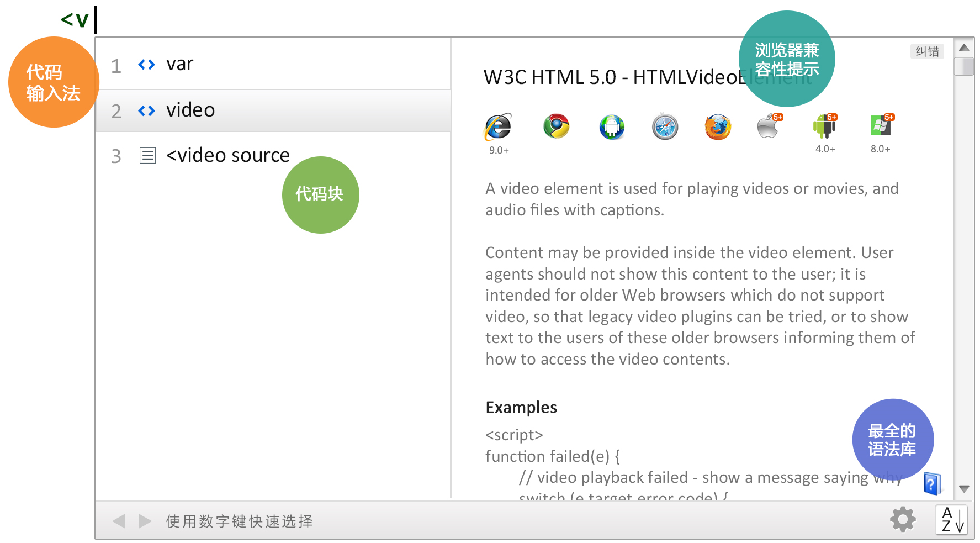Go to next candidates page arrow
Viewport: 980px width, 543px height.
tap(145, 521)
